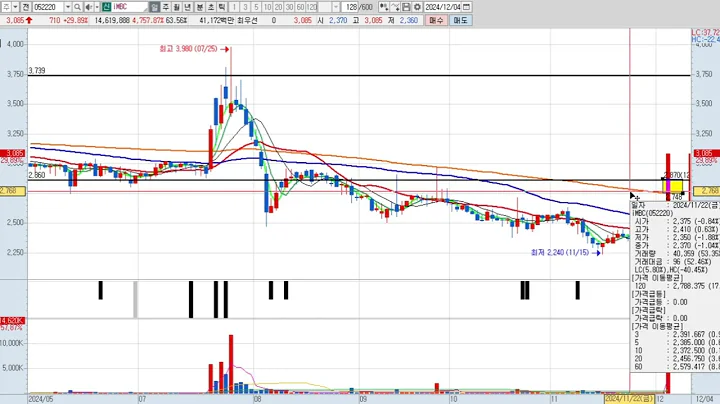Click the 전 button beside the code field
The height and width of the screenshot is (404, 720).
coord(26,7)
